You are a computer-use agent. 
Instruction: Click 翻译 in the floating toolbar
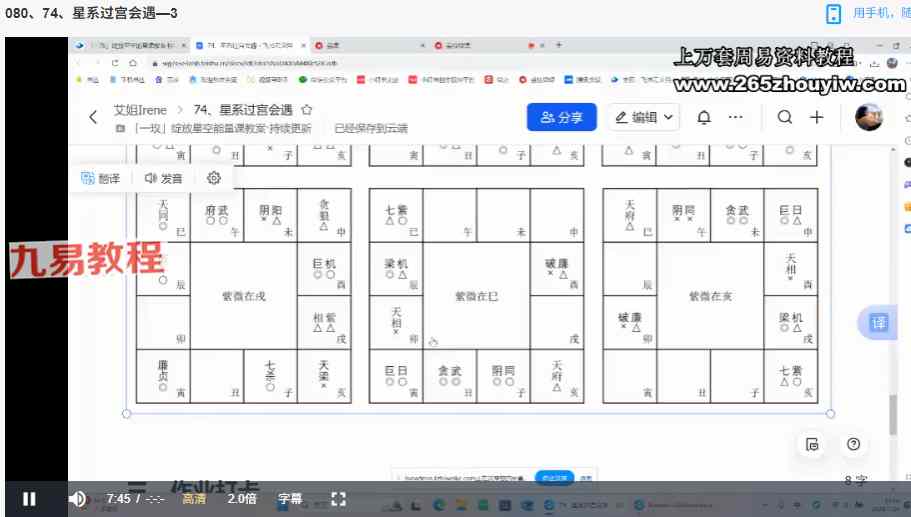coord(101,178)
